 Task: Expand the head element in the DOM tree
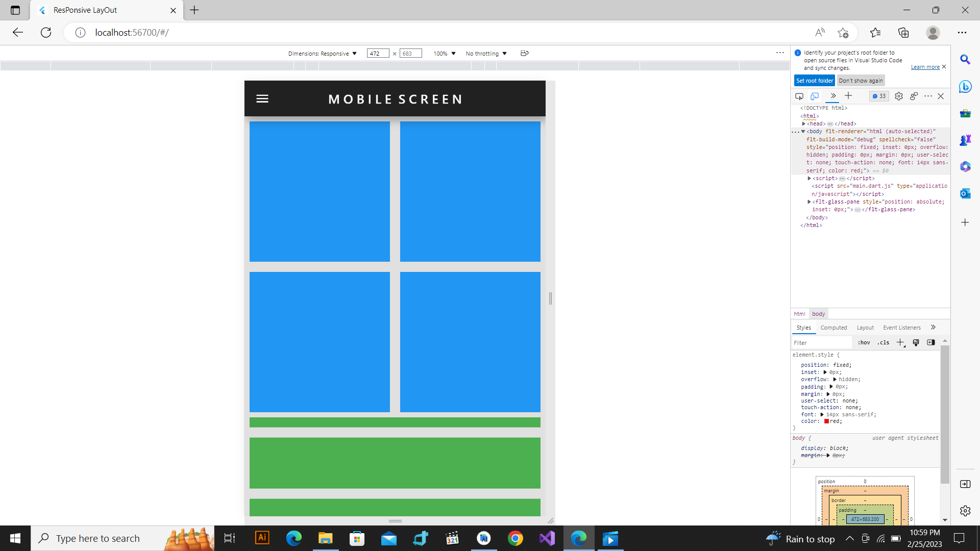point(804,123)
